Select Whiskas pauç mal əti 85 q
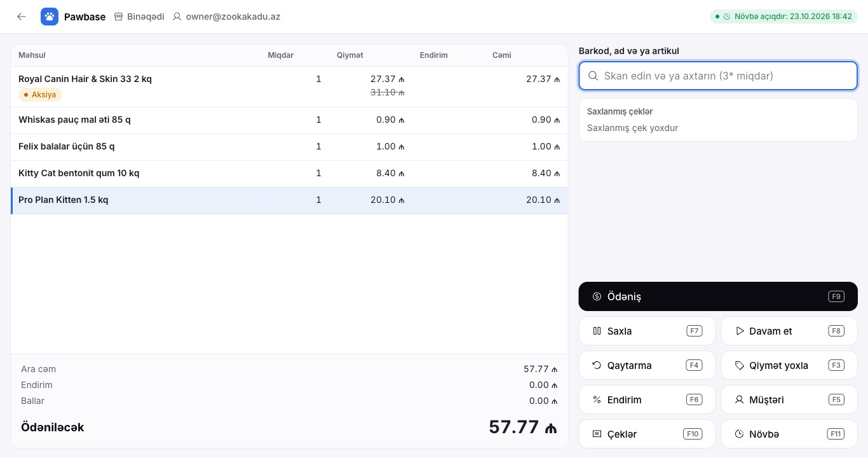The image size is (868, 458). 289,120
